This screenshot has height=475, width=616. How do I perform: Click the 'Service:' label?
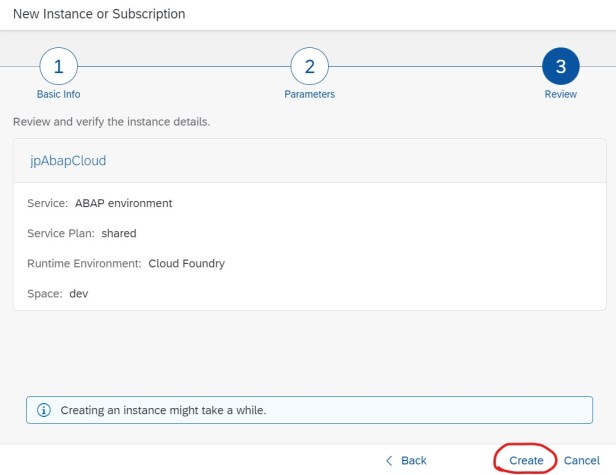point(48,203)
